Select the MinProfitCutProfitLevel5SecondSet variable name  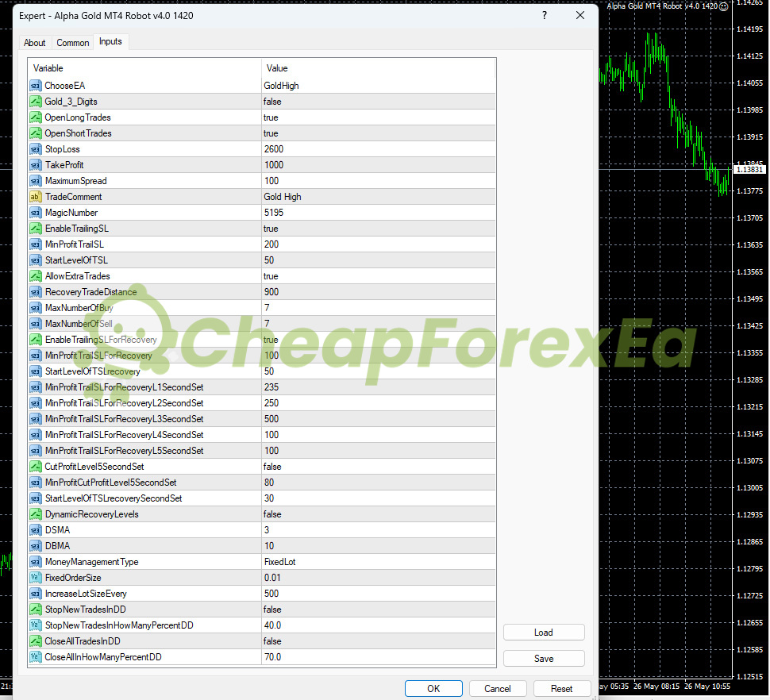[110, 483]
